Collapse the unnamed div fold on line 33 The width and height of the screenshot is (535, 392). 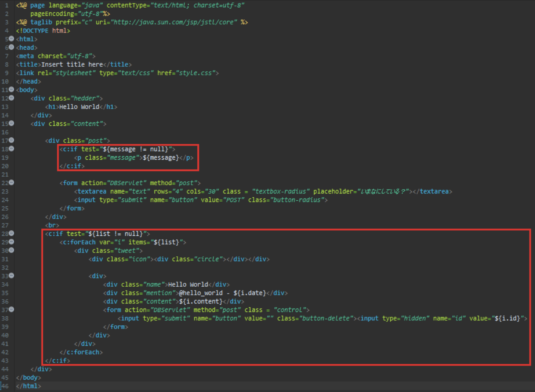click(12, 276)
